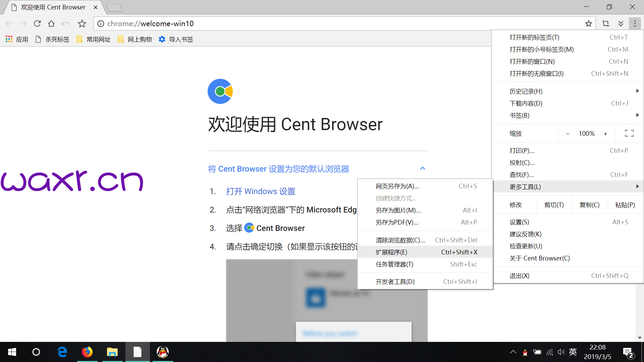This screenshot has height=362, width=644.
Task: Bookmark page via address bar star
Action: click(x=588, y=23)
